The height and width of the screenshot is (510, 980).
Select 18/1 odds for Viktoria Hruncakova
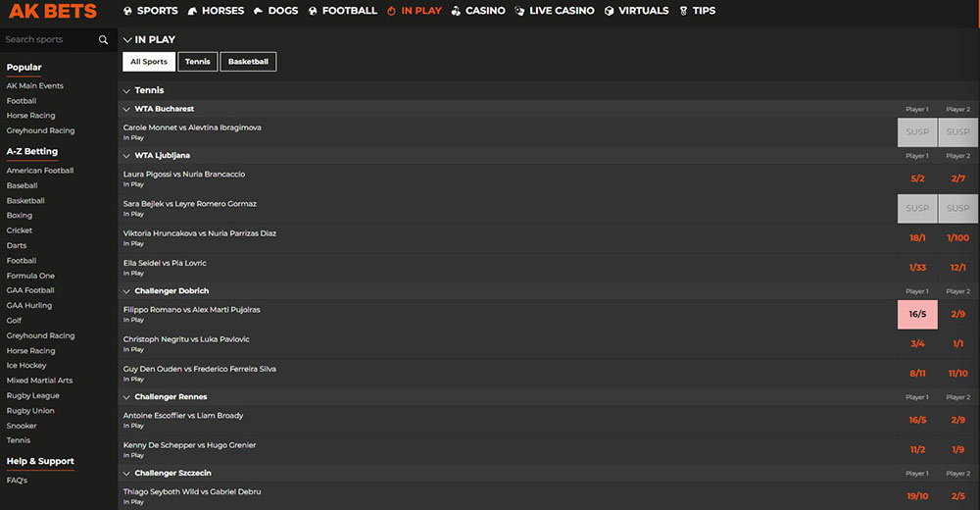tap(917, 237)
